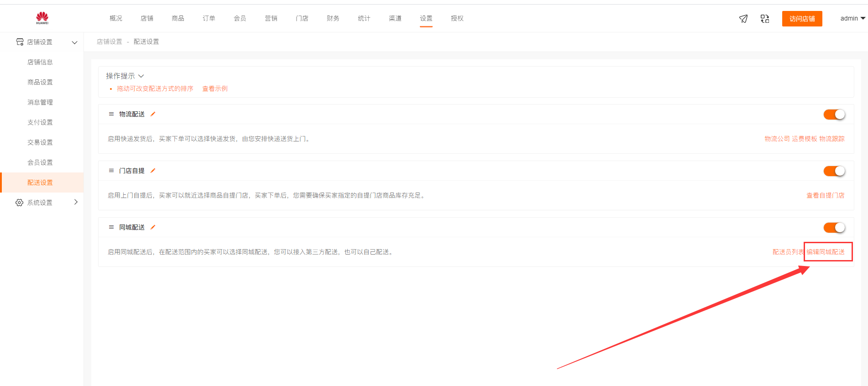The width and height of the screenshot is (868, 386).
Task: Edit the 物流配送 name pencil icon
Action: tap(153, 114)
